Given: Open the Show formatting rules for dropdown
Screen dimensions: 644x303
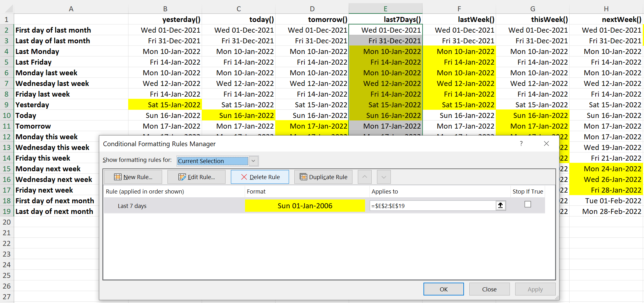Looking at the screenshot, I should (253, 161).
